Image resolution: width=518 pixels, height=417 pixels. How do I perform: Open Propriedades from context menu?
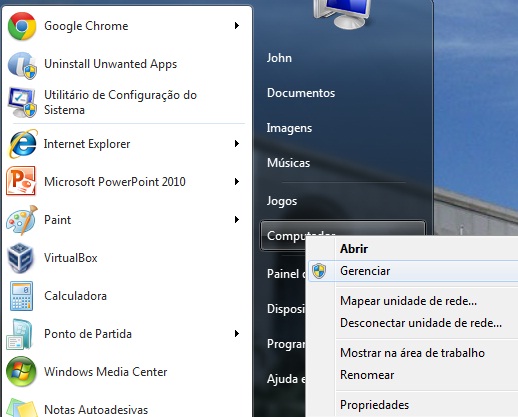click(374, 405)
